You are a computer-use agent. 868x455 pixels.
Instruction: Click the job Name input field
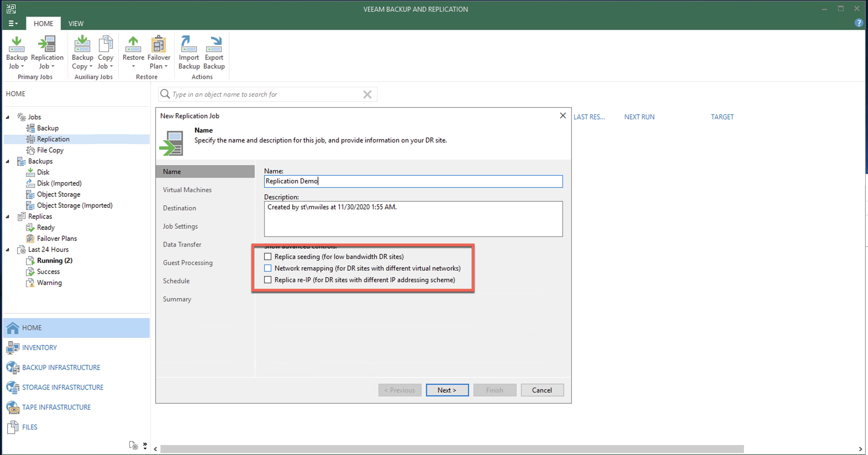pyautogui.click(x=413, y=181)
